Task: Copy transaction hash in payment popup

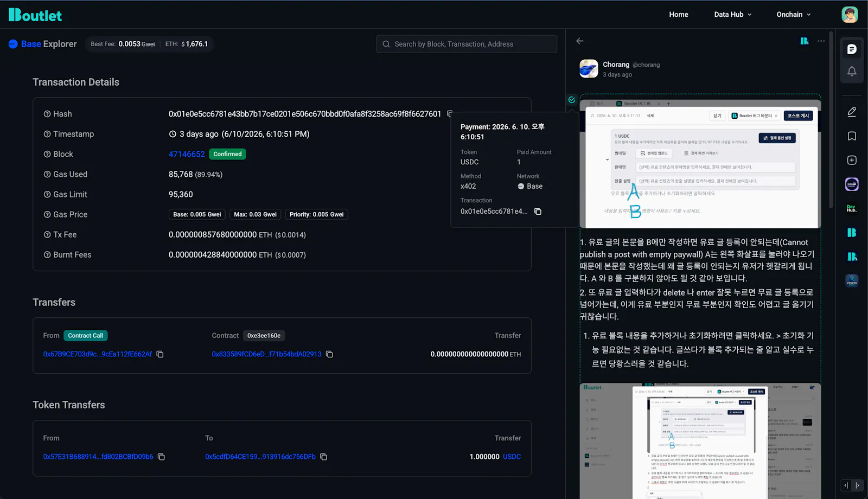Action: pos(538,212)
